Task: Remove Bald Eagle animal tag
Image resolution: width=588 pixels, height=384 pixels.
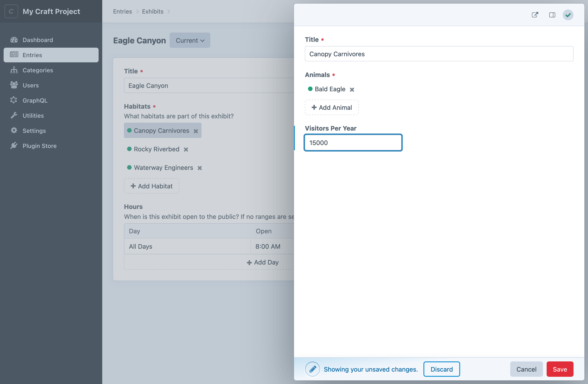Action: point(352,89)
